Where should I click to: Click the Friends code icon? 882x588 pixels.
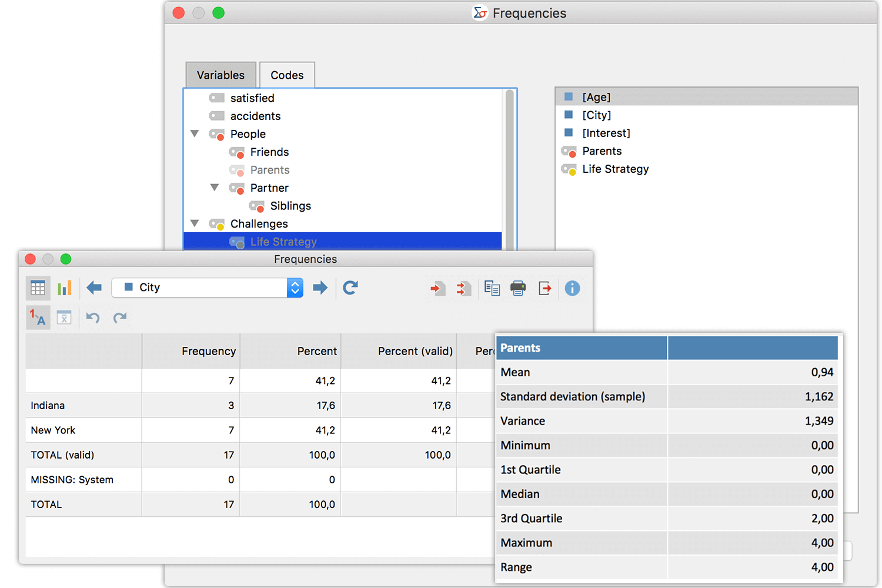coord(237,152)
